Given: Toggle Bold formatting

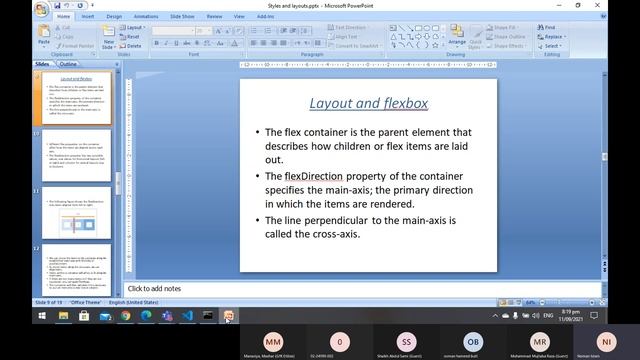Looking at the screenshot, I should [x=156, y=43].
